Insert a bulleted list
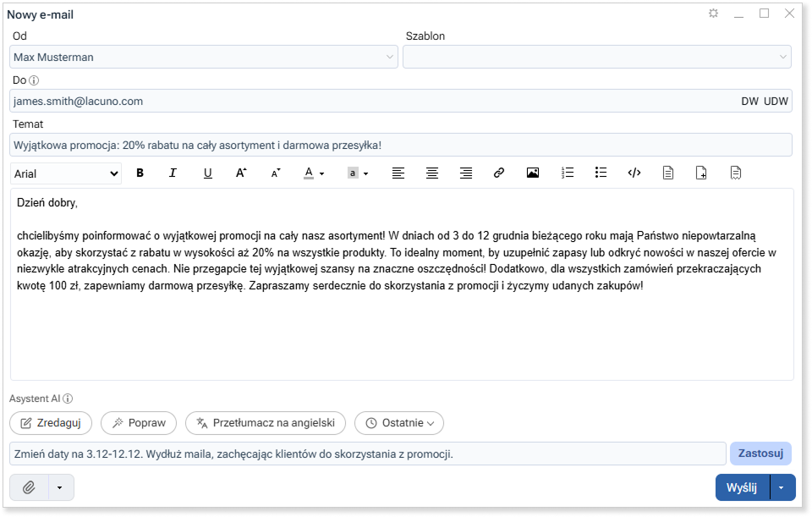 [601, 173]
